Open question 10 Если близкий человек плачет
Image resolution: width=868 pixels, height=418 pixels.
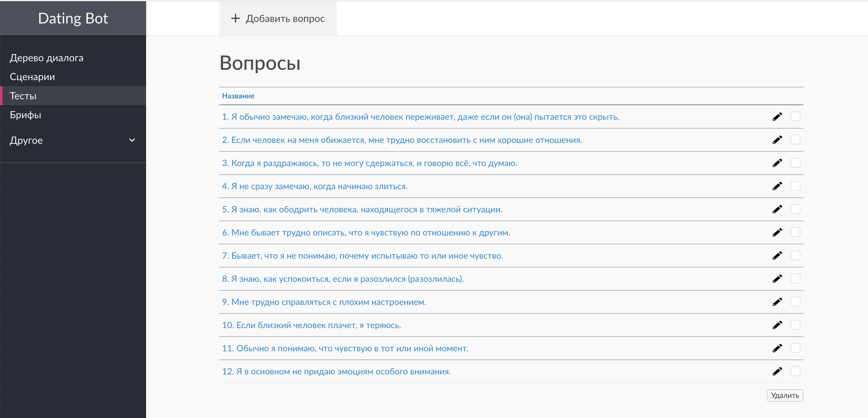311,325
